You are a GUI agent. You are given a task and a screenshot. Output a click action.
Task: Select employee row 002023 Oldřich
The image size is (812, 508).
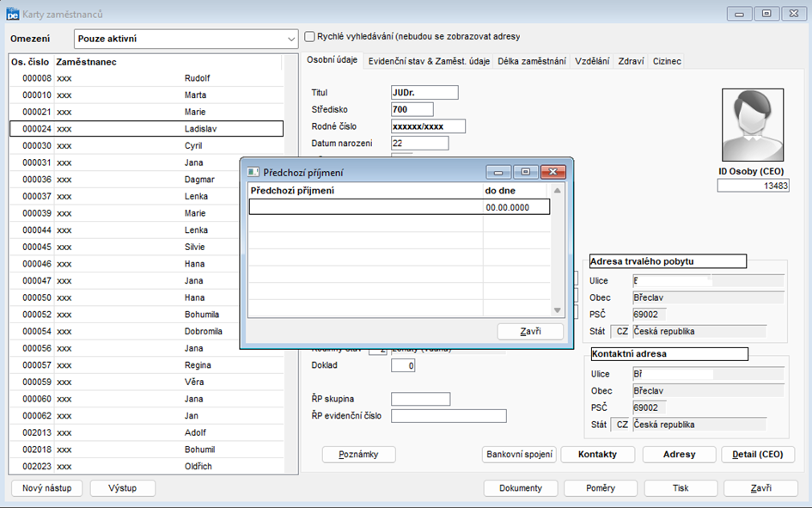click(147, 467)
